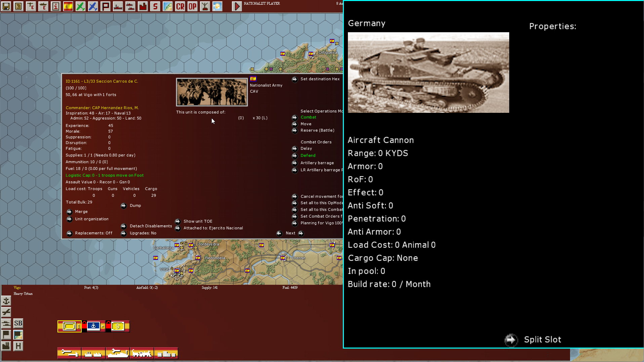Open the information 'i' toolbar icon

[56, 6]
